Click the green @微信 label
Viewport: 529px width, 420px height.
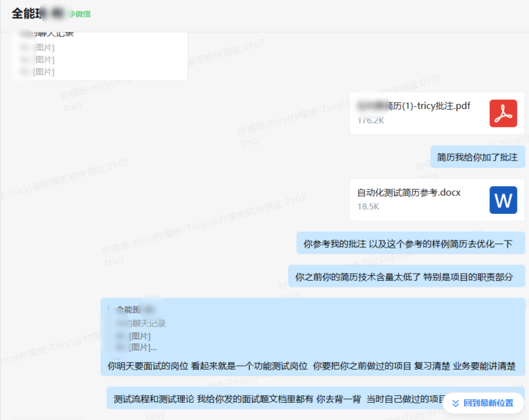pos(80,14)
